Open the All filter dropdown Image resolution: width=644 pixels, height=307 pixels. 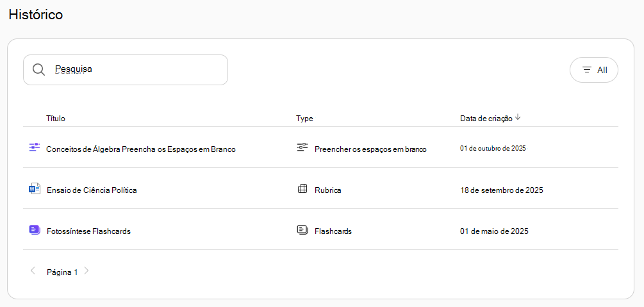[x=593, y=70]
